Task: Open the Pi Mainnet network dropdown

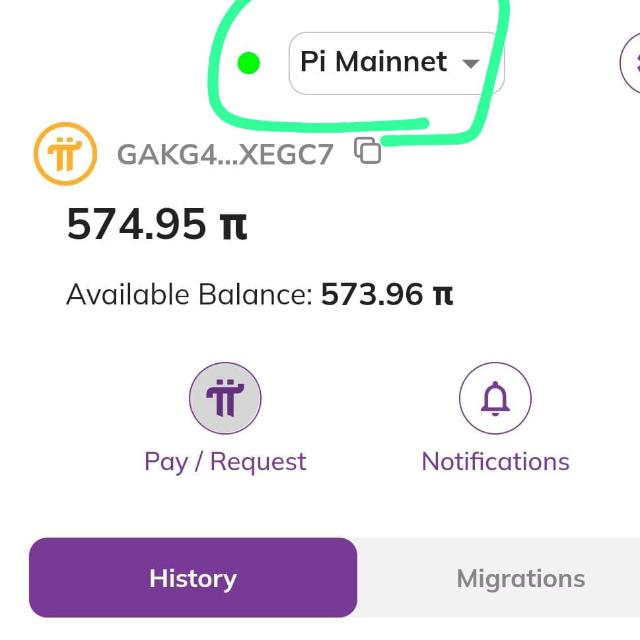Action: (396, 63)
